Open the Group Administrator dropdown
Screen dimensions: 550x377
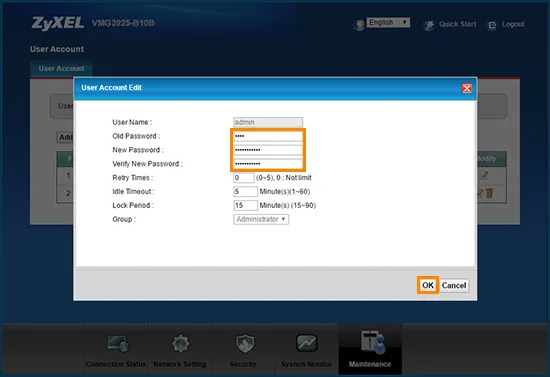coord(261,220)
